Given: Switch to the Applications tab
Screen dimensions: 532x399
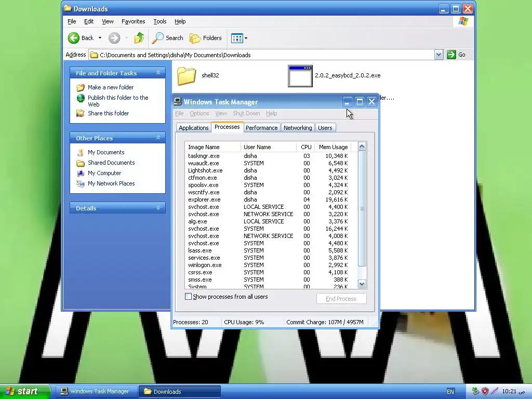Looking at the screenshot, I should [193, 128].
